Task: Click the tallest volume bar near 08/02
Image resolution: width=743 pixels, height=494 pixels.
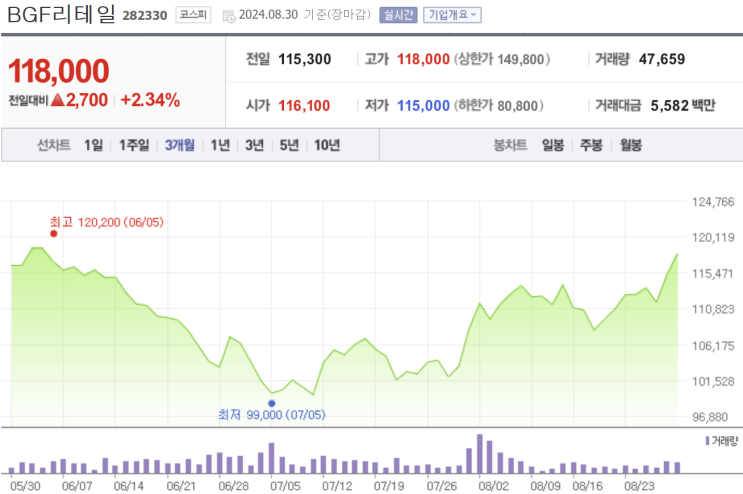Action: tap(480, 454)
